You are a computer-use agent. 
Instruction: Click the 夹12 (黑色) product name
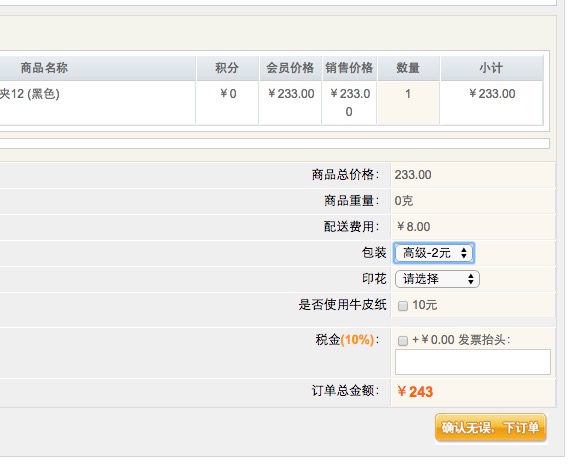29,94
